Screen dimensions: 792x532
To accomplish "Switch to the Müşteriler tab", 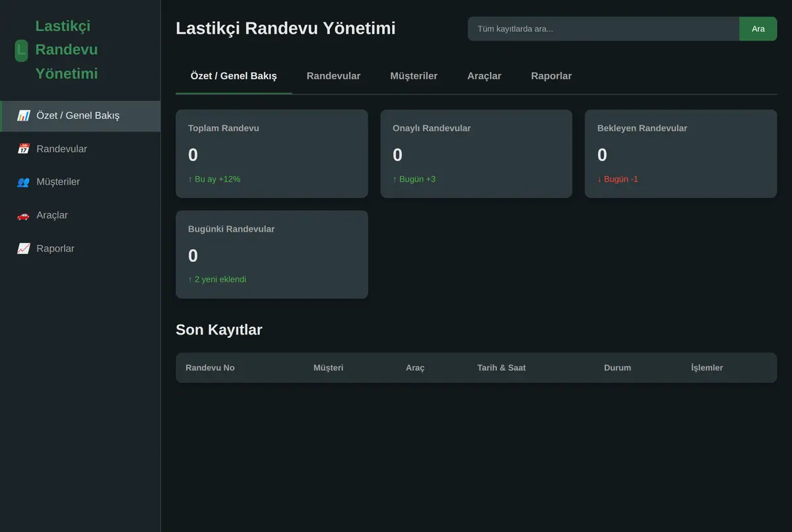I will click(x=414, y=76).
